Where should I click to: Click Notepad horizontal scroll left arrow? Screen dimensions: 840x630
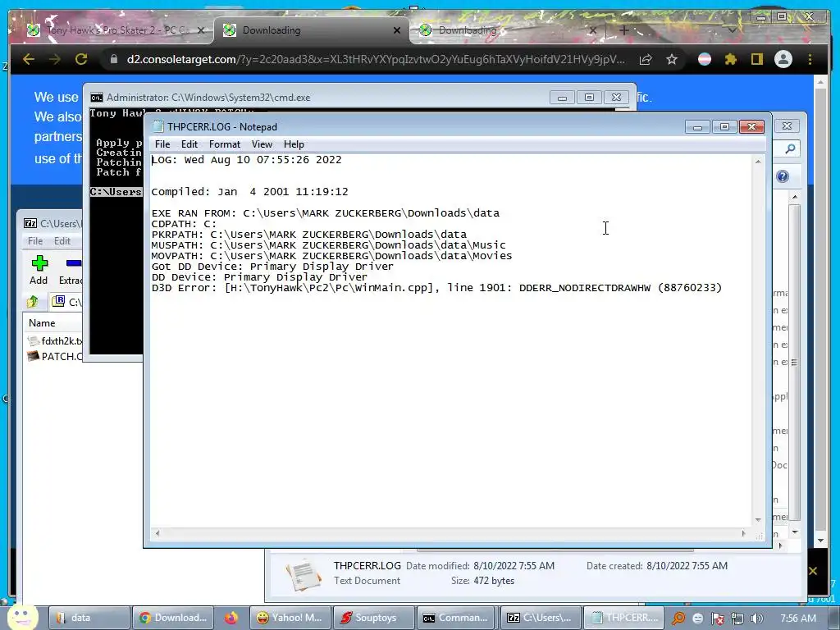[157, 533]
